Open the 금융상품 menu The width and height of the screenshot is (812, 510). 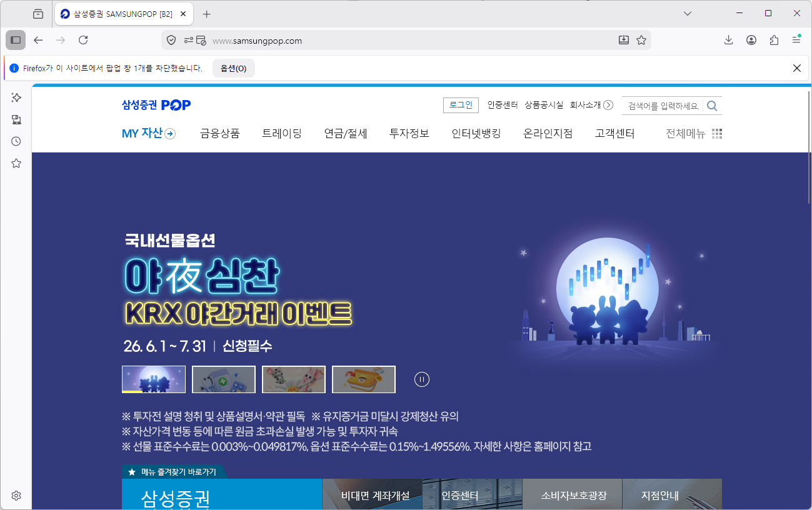[220, 133]
